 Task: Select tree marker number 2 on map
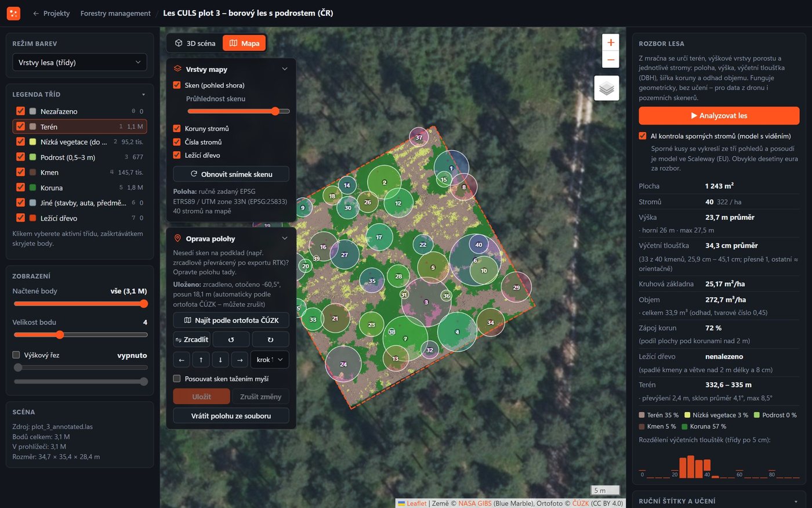384,182
